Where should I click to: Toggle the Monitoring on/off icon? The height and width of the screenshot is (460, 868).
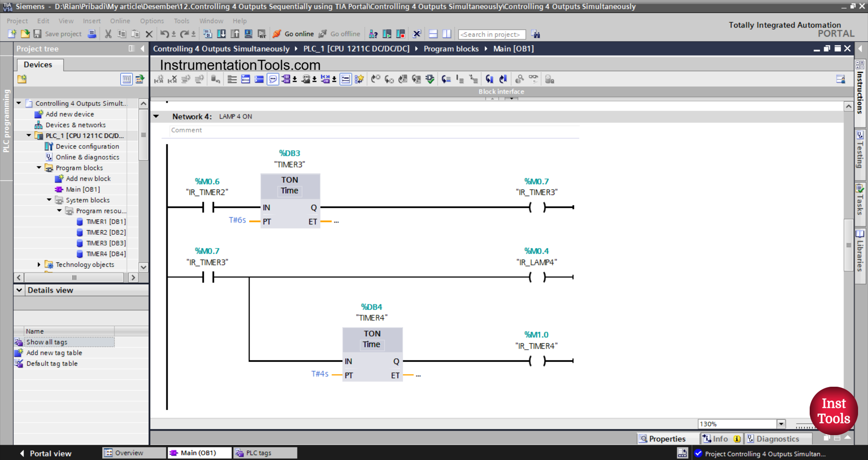coord(533,79)
